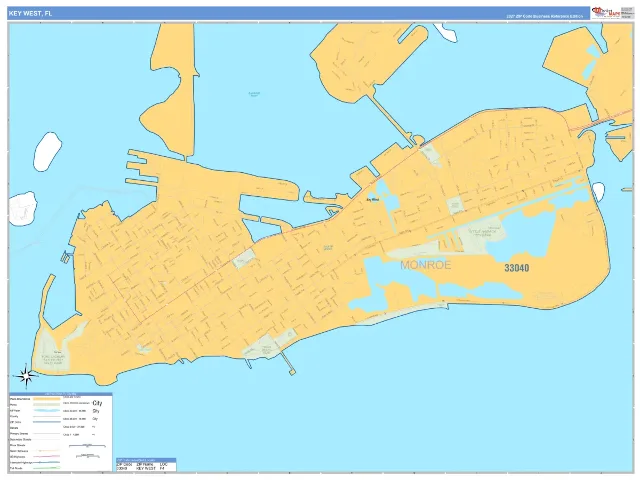The width and height of the screenshot is (640, 480).
Task: Click the largest City label in legend
Action: pyautogui.click(x=97, y=403)
